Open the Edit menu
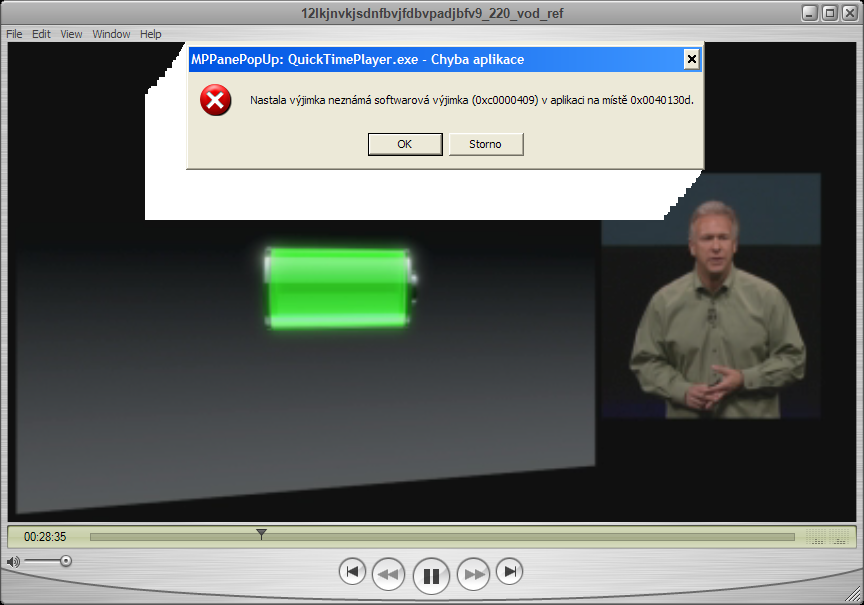864x605 pixels. (x=41, y=34)
